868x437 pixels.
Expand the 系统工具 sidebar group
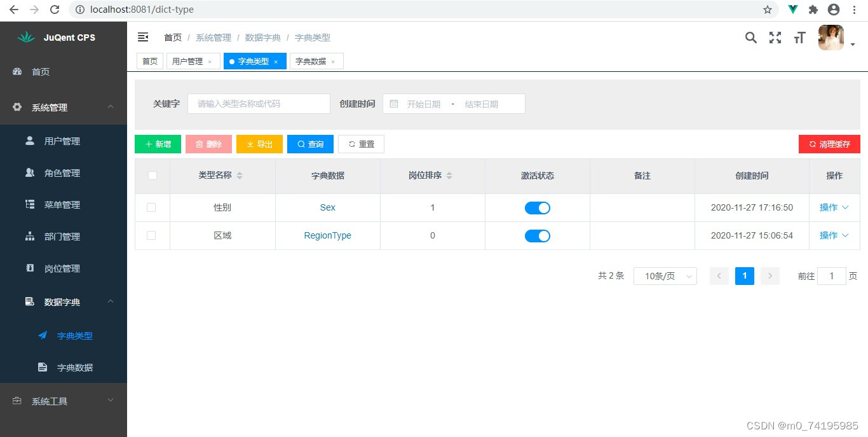click(x=64, y=401)
